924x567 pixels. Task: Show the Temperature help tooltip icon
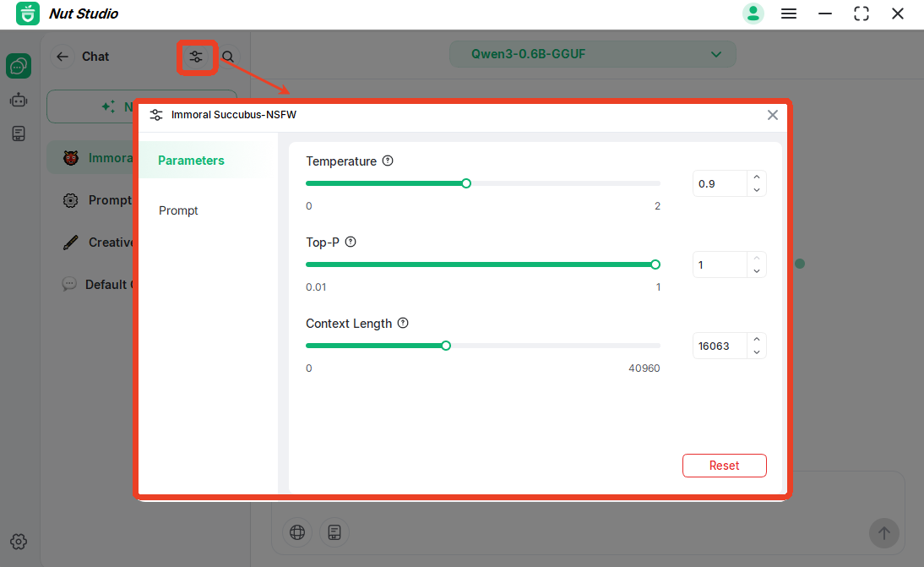[x=388, y=161]
